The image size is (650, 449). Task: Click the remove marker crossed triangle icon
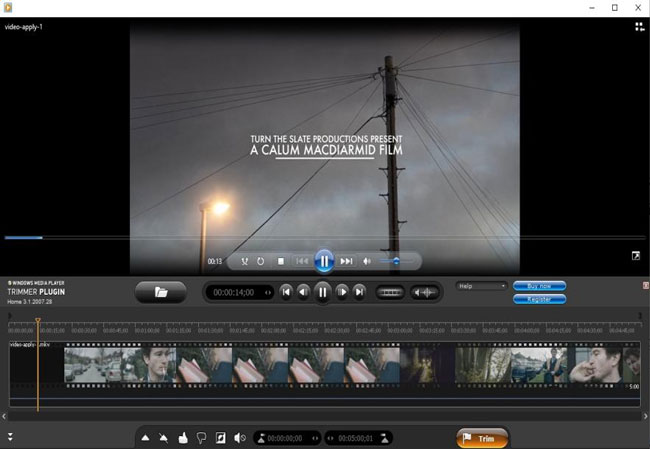tap(163, 438)
